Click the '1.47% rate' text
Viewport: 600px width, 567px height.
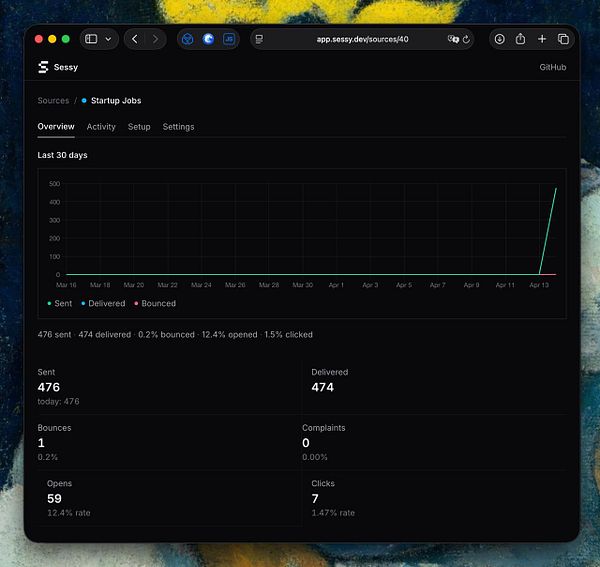[x=333, y=513]
